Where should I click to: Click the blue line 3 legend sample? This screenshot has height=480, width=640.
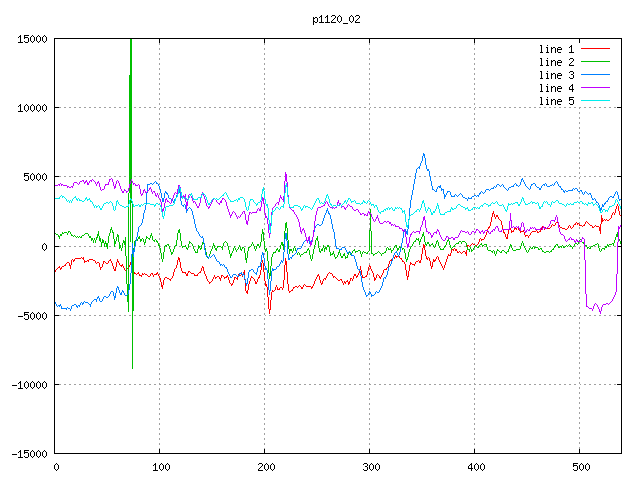click(x=595, y=75)
